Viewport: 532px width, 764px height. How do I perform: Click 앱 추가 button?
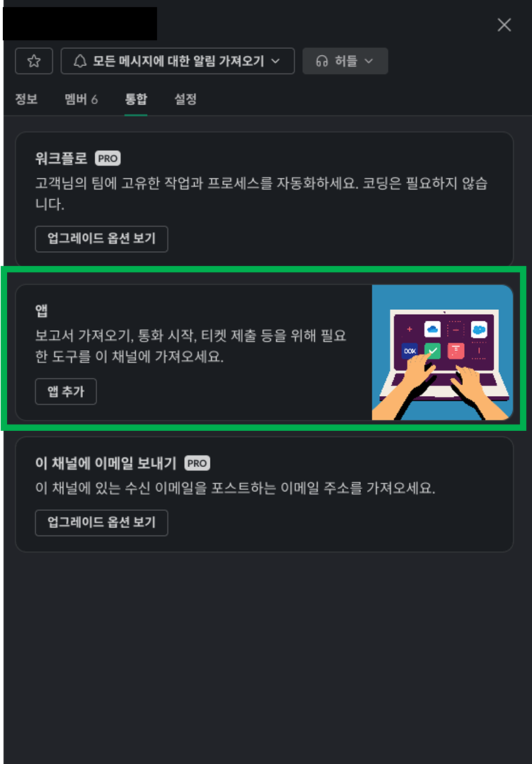click(x=66, y=391)
